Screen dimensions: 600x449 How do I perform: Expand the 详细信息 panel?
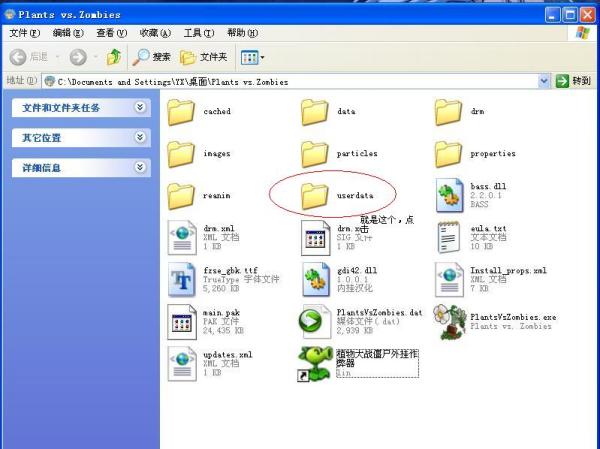[140, 168]
